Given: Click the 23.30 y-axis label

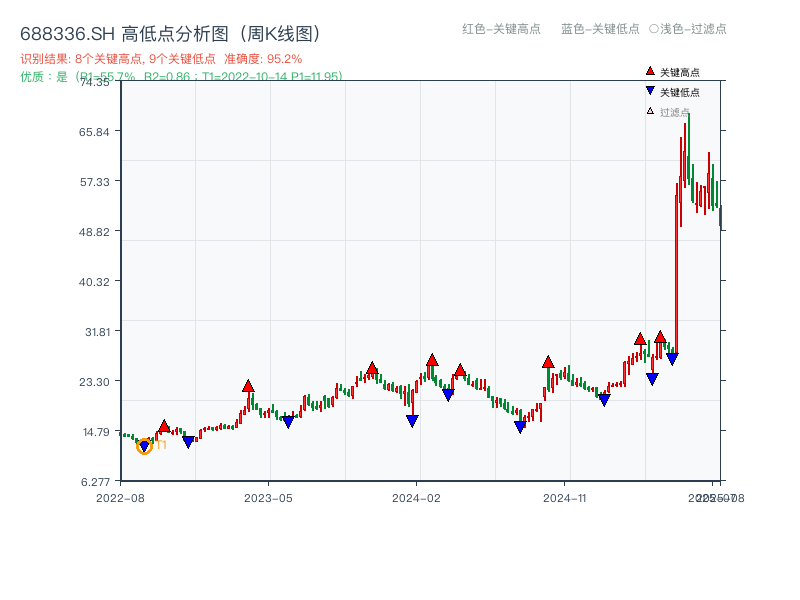Looking at the screenshot, I should 94,382.
